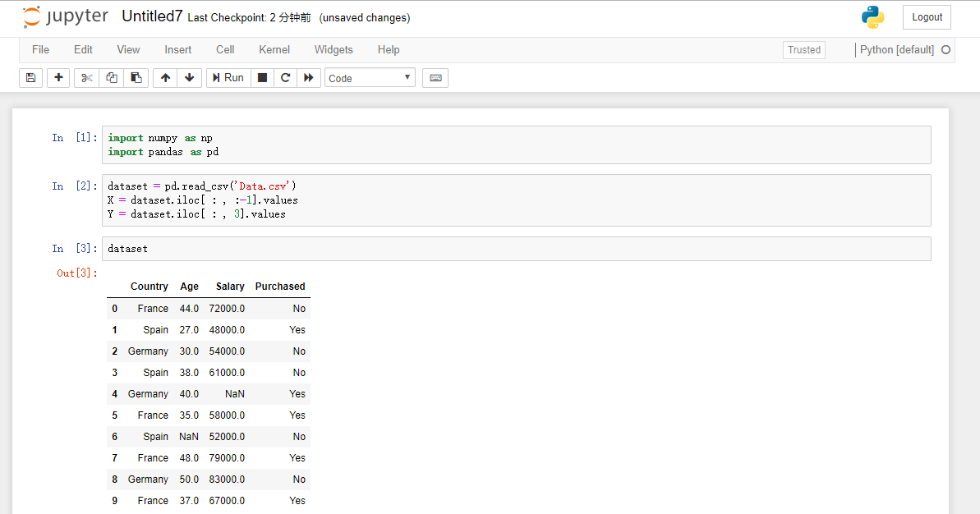
Task: Click the Salary column header
Action: click(x=230, y=286)
